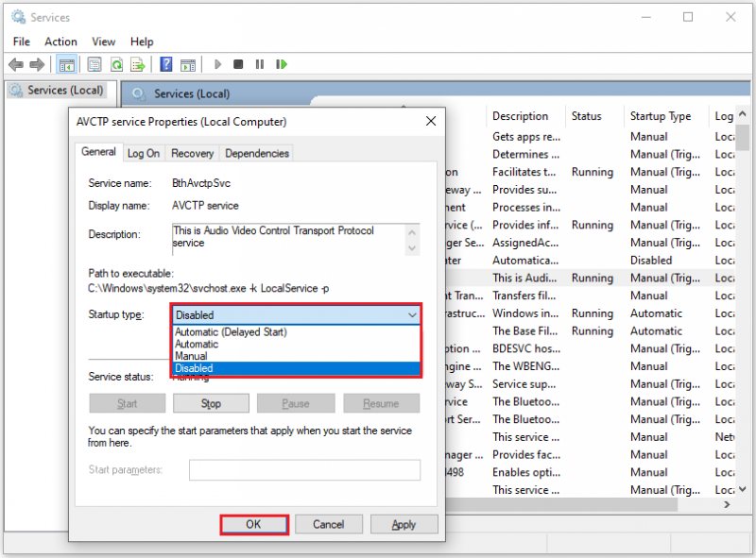This screenshot has height=558, width=756.
Task: Click the Start Service play icon
Action: (x=217, y=64)
